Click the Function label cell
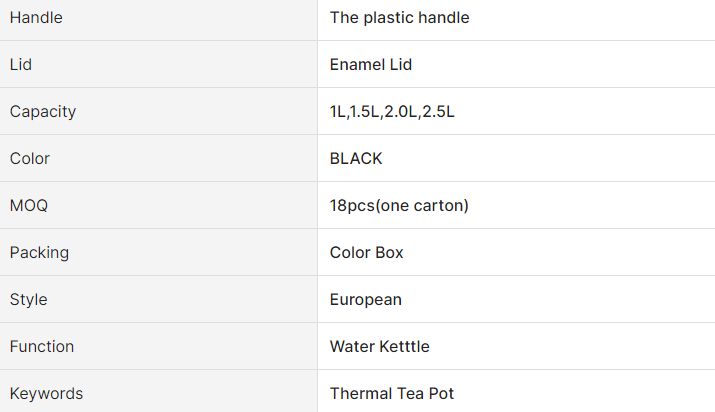The height and width of the screenshot is (412, 715). (x=42, y=347)
